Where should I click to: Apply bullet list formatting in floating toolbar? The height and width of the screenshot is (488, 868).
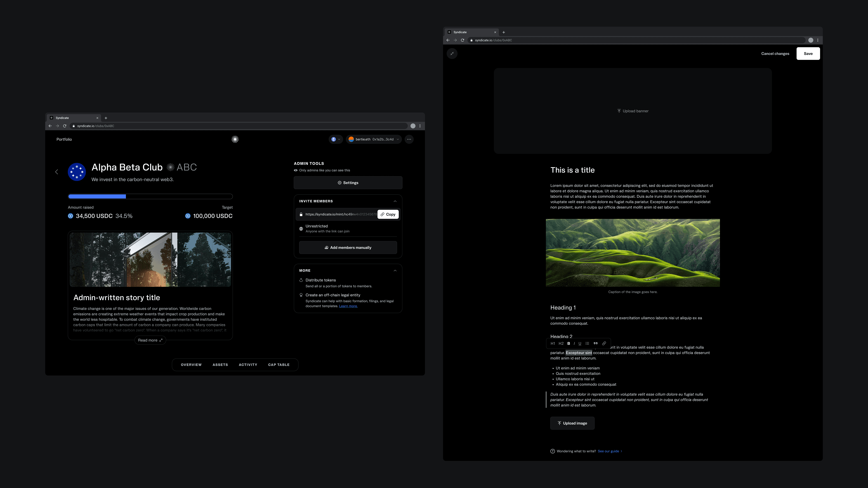[587, 343]
